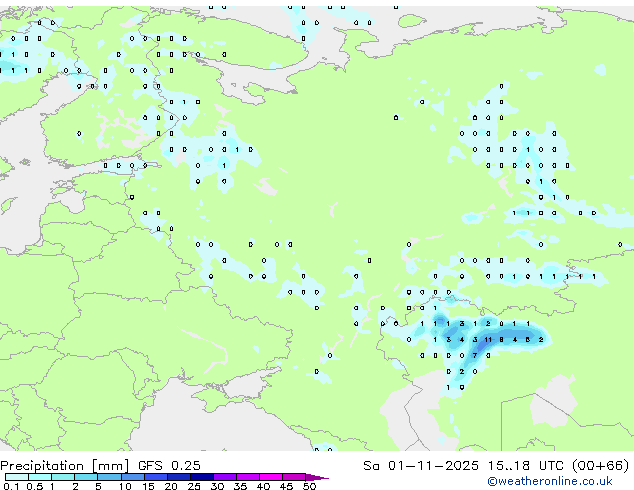Click the '8' value right of '11'
The image size is (634, 490).
pyautogui.click(x=501, y=340)
